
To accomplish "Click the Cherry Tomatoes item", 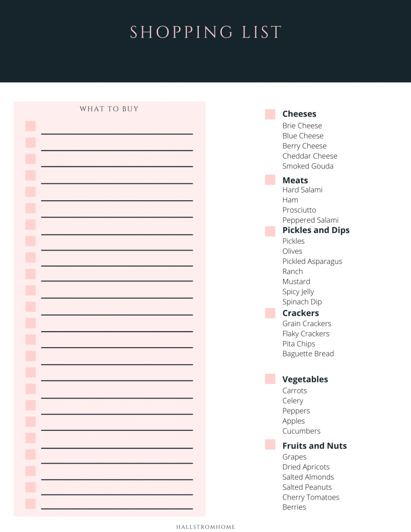I will (x=310, y=497).
